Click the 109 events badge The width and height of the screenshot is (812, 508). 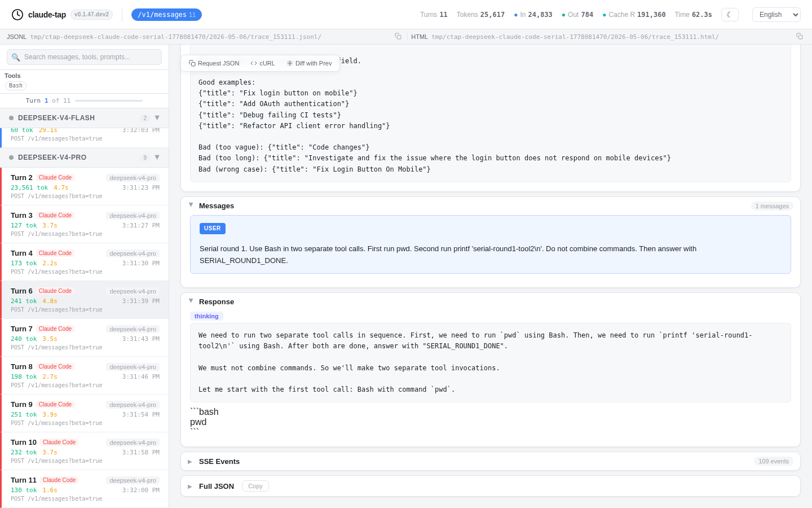pyautogui.click(x=774, y=461)
